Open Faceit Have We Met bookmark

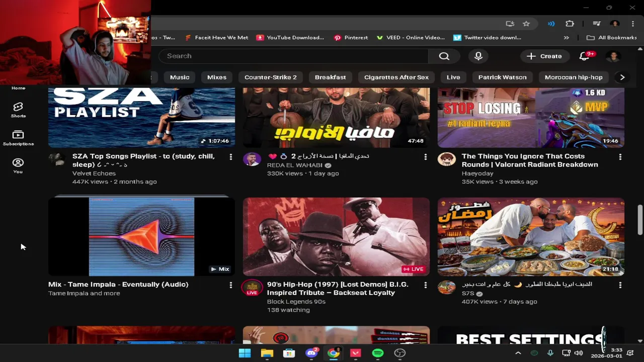coord(217,38)
